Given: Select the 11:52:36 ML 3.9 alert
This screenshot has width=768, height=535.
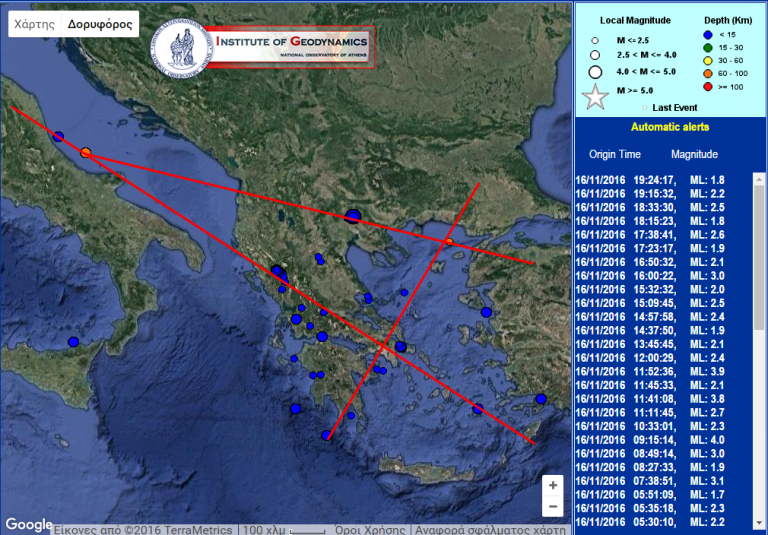Looking at the screenshot, I should pos(649,372).
